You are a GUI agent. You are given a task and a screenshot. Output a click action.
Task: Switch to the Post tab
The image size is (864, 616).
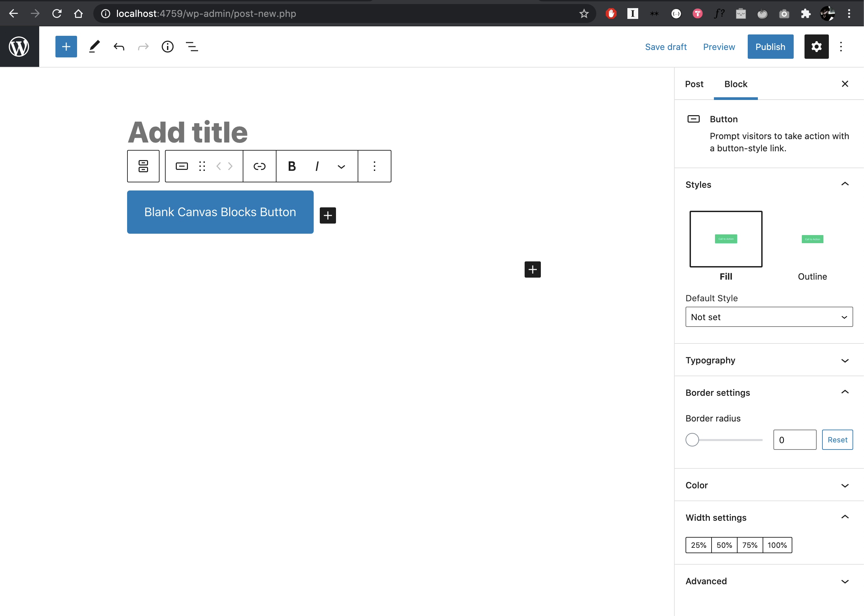pos(694,84)
